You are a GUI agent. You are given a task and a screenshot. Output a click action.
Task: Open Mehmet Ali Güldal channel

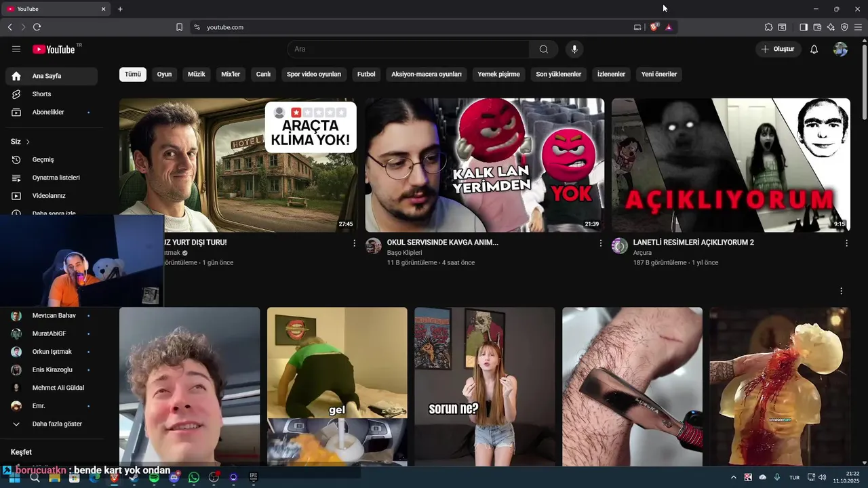[x=52, y=388]
